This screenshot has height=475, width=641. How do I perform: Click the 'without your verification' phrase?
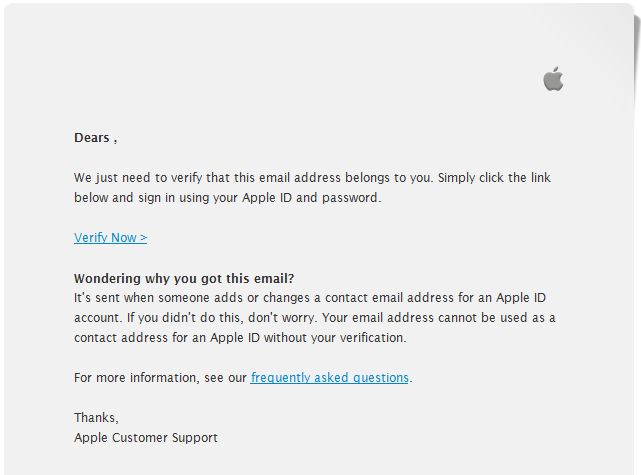(x=334, y=338)
